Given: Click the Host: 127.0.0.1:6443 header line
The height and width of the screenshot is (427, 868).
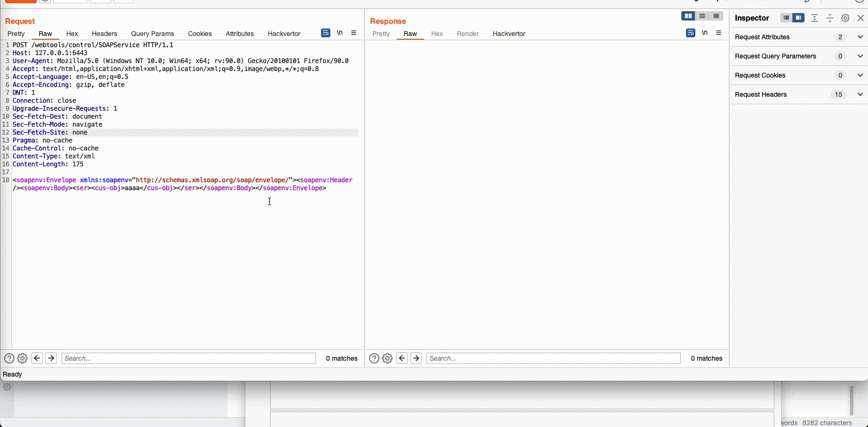Looking at the screenshot, I should pyautogui.click(x=50, y=53).
